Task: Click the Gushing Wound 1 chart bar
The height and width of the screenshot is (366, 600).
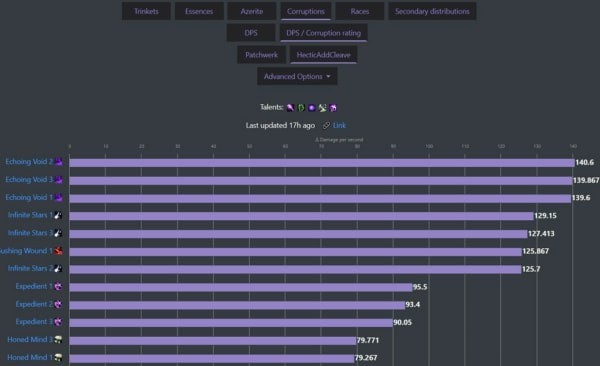Action: (x=295, y=252)
